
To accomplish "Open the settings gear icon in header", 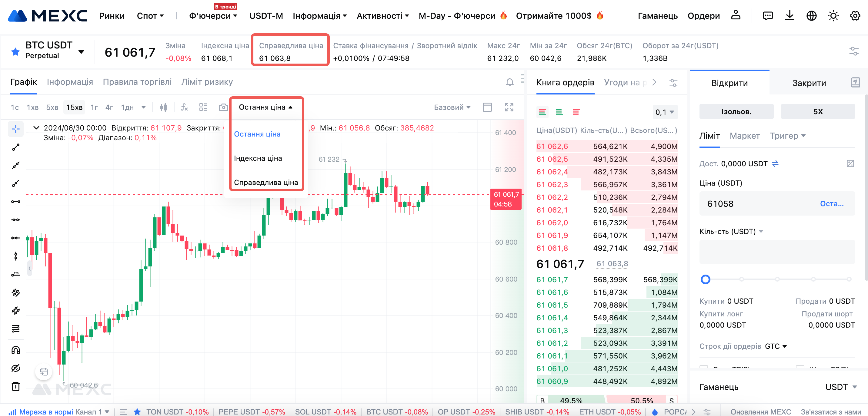I will pyautogui.click(x=855, y=15).
